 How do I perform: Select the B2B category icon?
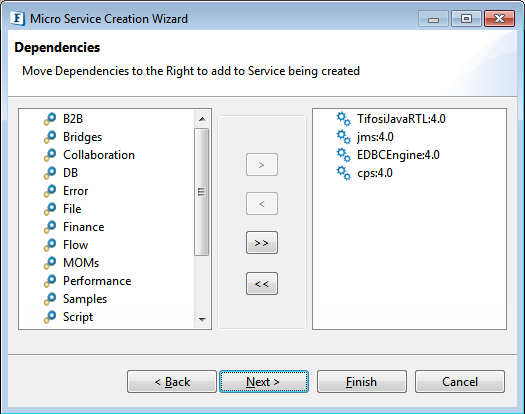click(x=50, y=119)
